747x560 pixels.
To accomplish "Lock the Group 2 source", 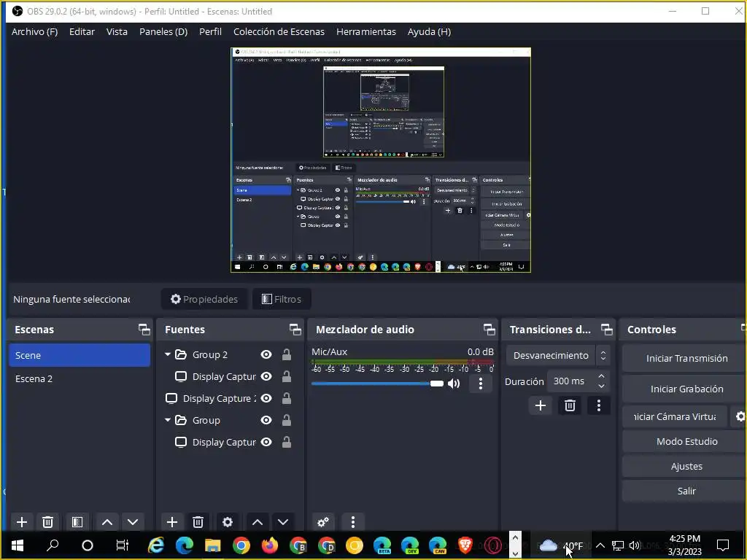I will pyautogui.click(x=286, y=354).
